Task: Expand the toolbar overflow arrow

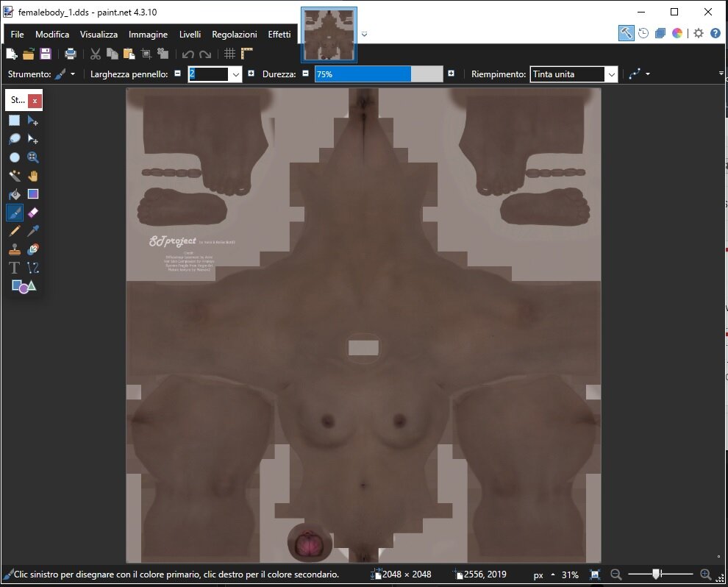Action: 721,74
